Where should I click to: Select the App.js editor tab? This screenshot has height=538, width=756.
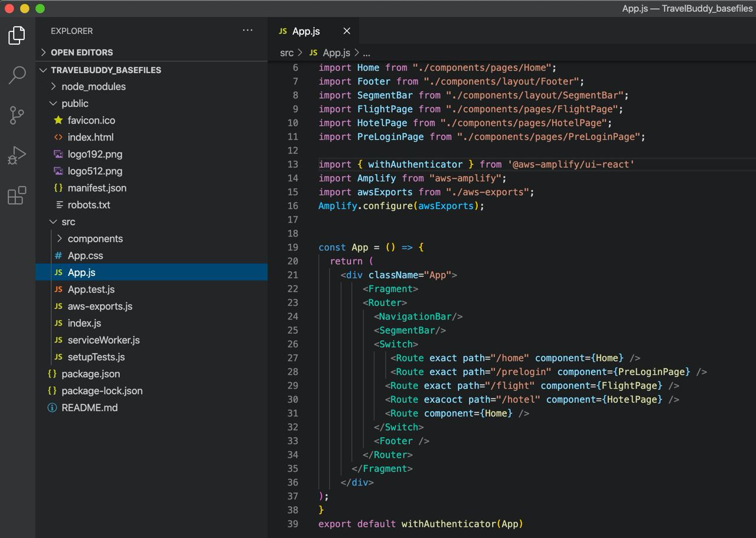pyautogui.click(x=306, y=31)
